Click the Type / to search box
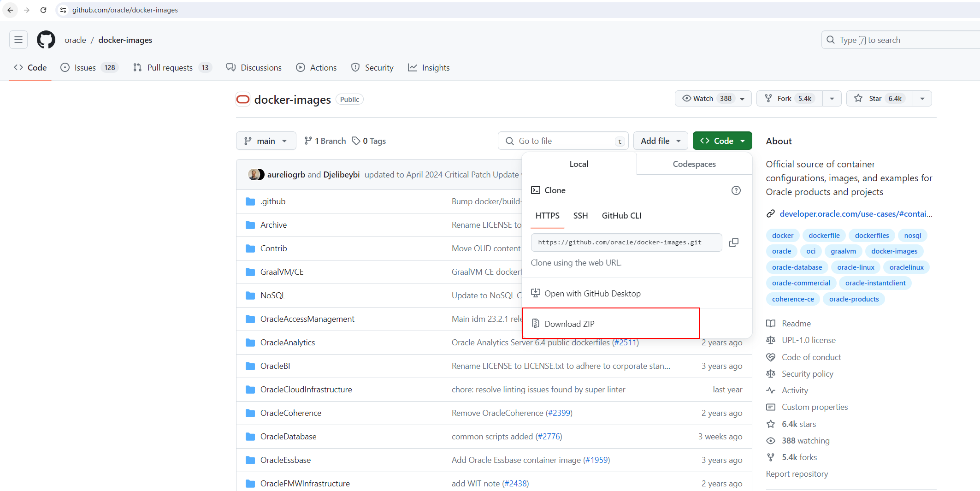 pyautogui.click(x=900, y=40)
